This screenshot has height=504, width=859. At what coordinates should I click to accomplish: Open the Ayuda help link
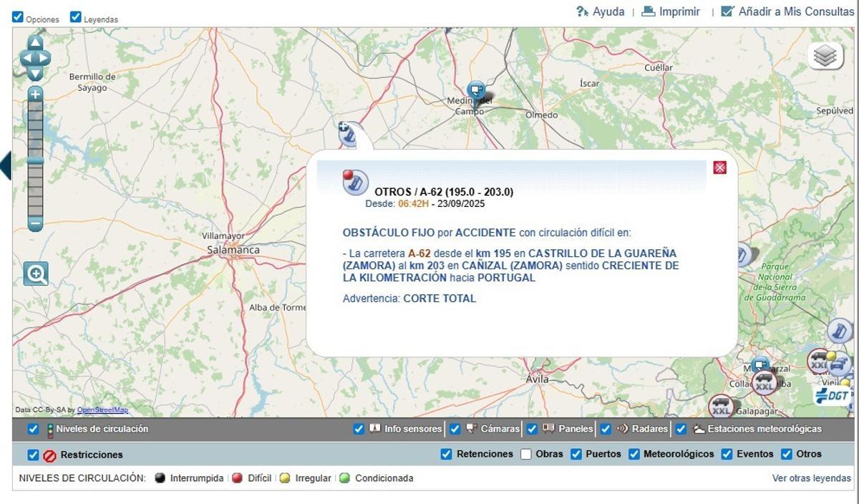tap(600, 12)
